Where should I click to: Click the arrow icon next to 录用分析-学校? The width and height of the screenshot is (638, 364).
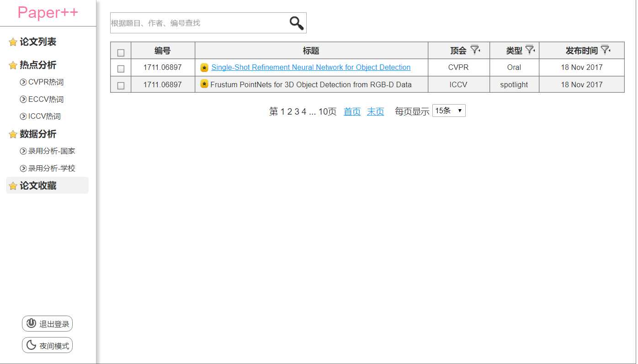tap(23, 169)
